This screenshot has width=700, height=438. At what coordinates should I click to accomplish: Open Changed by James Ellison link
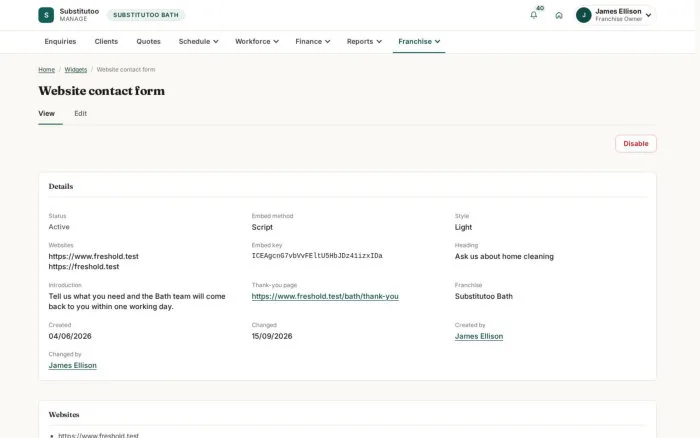(72, 365)
